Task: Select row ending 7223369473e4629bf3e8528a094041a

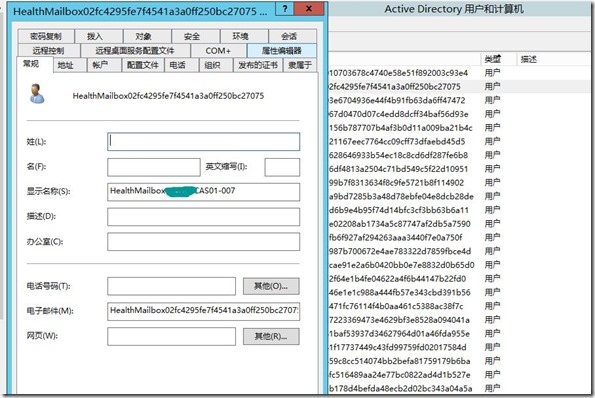Action: point(459,320)
